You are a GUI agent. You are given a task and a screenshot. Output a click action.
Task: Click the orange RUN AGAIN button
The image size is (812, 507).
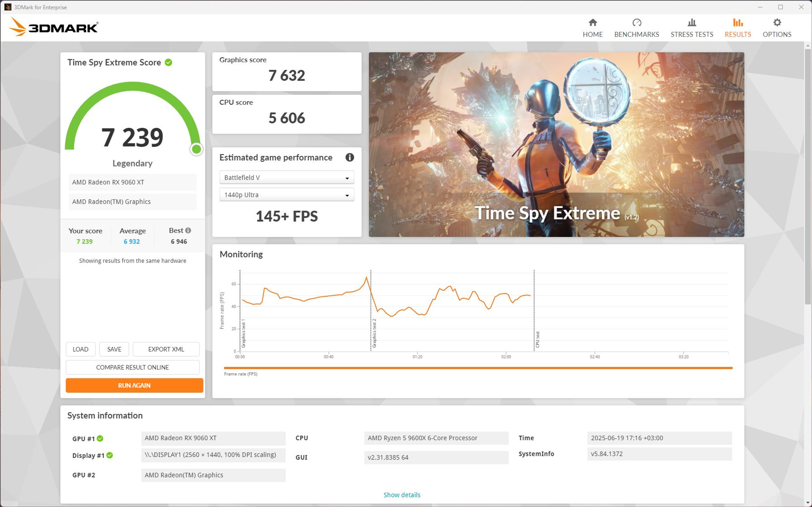(134, 386)
